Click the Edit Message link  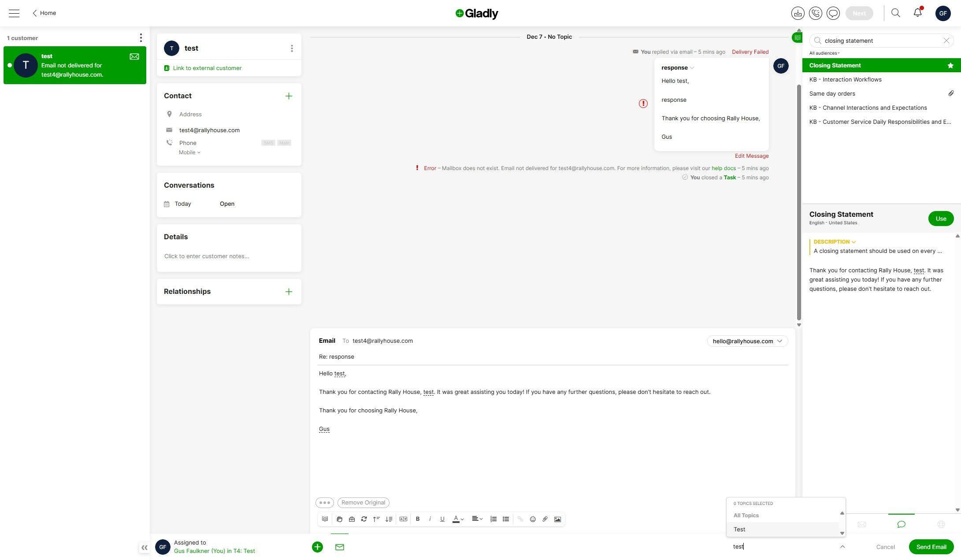[x=751, y=156]
